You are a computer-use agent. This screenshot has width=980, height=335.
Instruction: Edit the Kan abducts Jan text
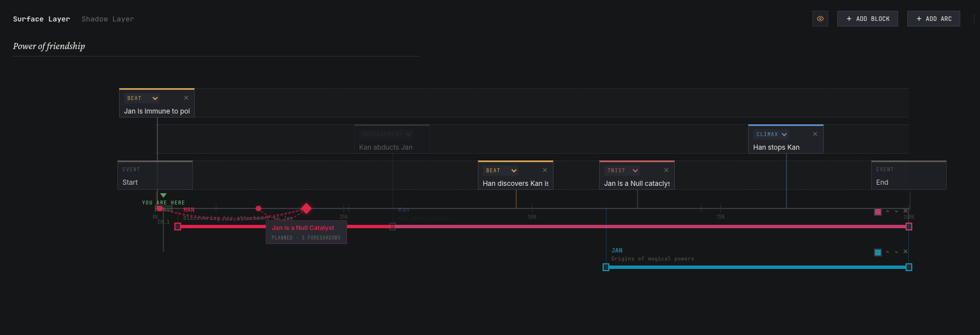coord(392,147)
